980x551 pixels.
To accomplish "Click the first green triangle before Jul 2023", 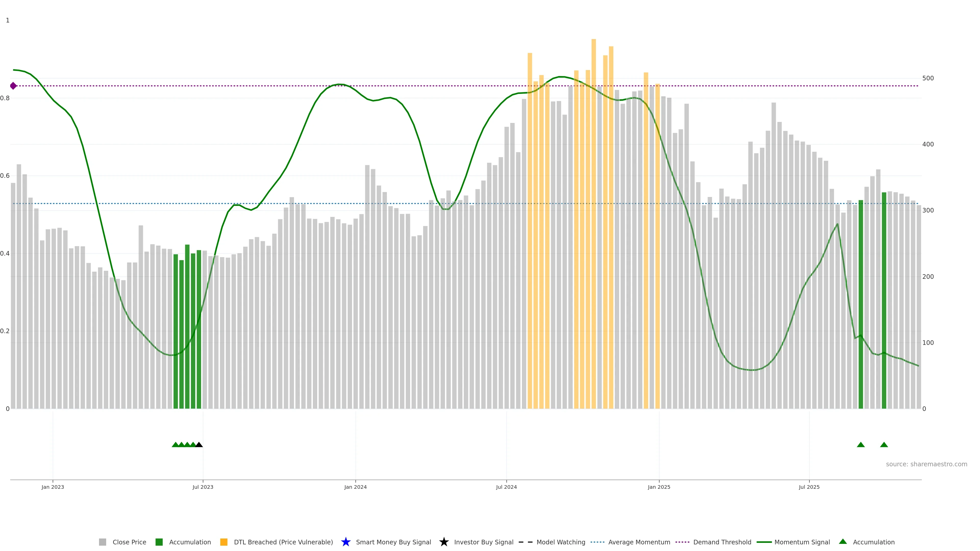I will tap(175, 445).
